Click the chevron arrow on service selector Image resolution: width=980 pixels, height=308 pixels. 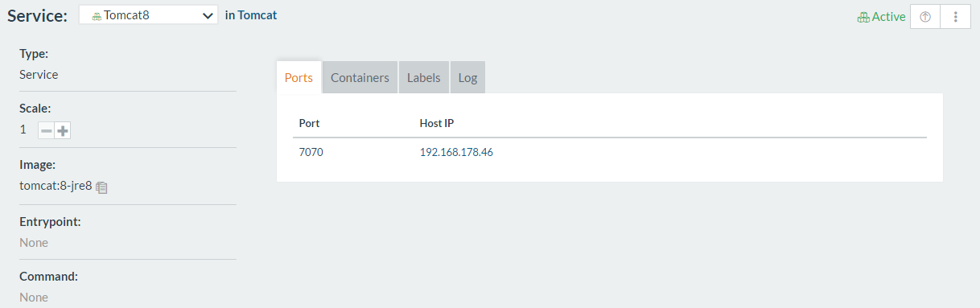pos(208,15)
